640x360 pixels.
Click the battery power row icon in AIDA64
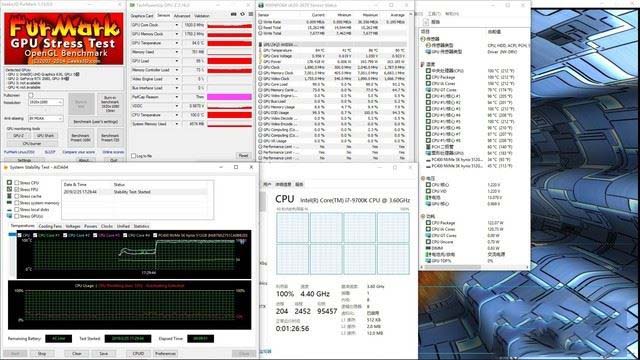pos(428,254)
